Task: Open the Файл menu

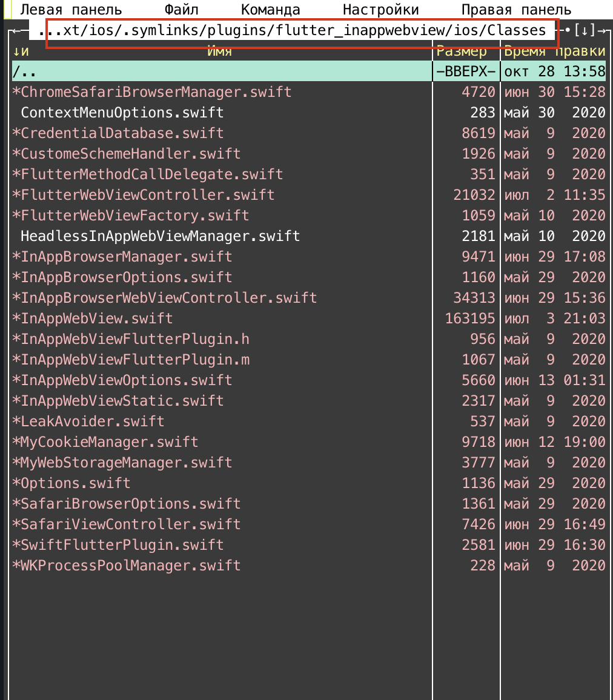Action: point(181,9)
